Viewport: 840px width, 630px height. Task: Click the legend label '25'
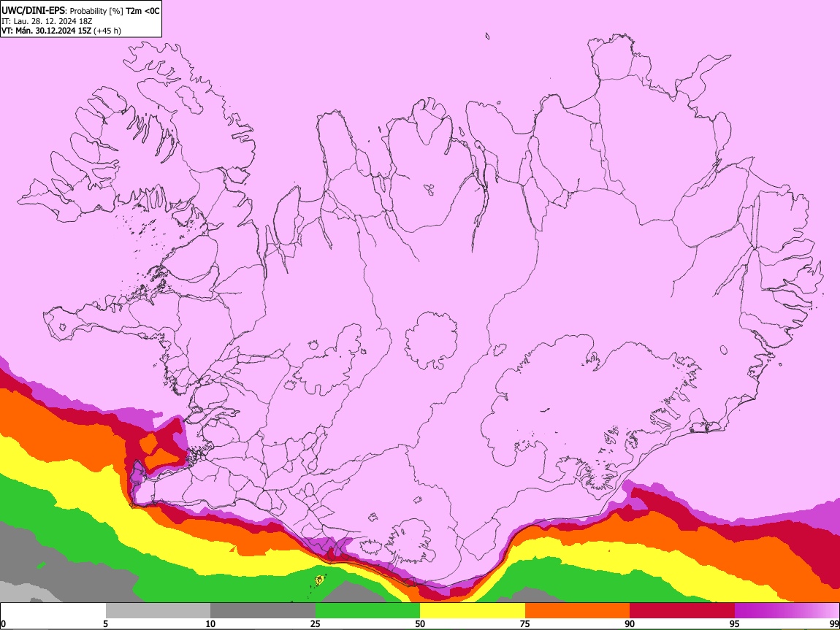pyautogui.click(x=316, y=624)
